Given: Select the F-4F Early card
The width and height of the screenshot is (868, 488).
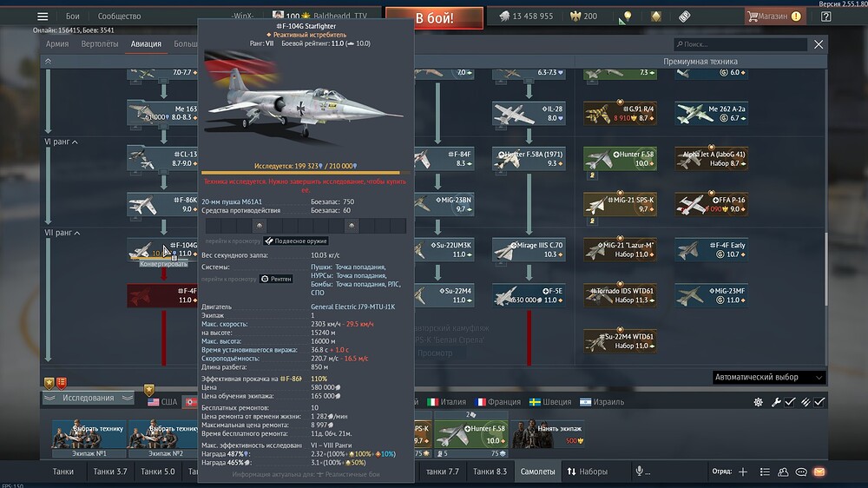Looking at the screenshot, I should (x=712, y=250).
